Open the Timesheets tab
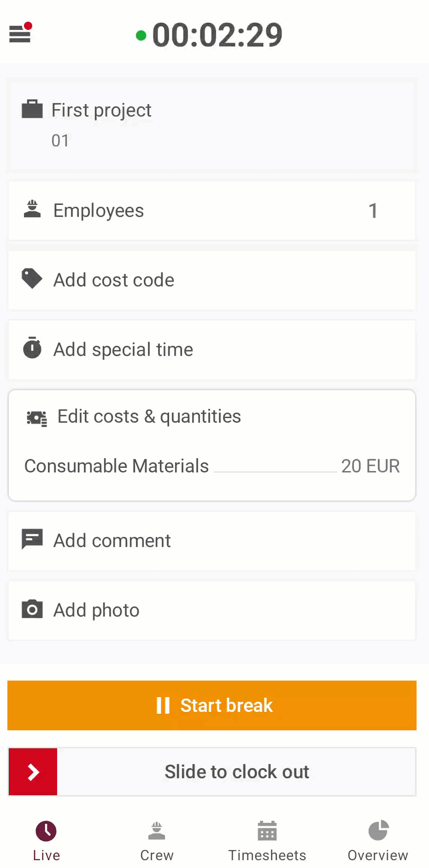 click(267, 841)
